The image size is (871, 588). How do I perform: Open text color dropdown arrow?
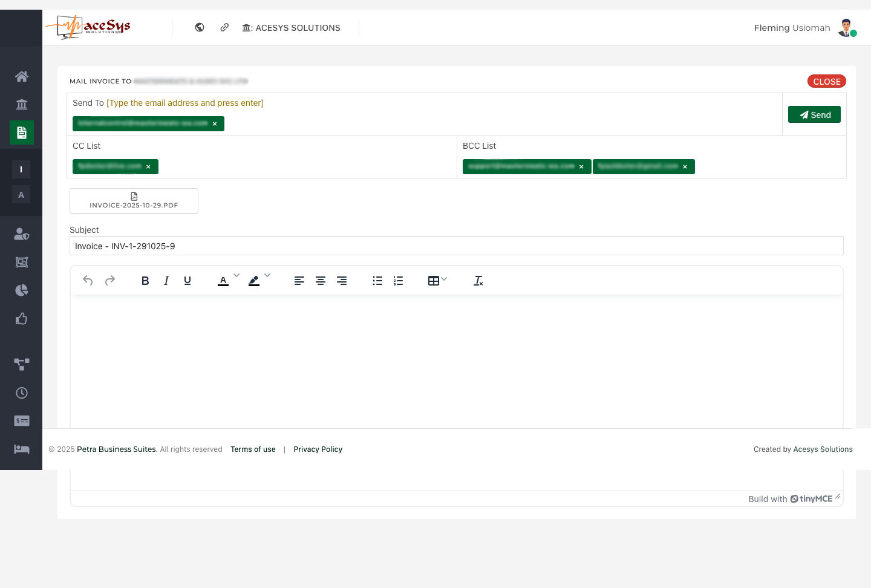click(237, 276)
